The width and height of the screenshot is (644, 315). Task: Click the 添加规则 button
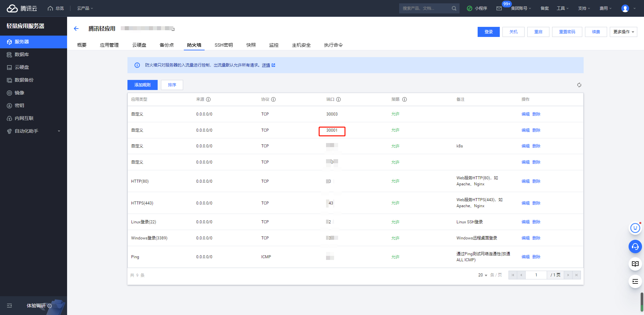143,85
